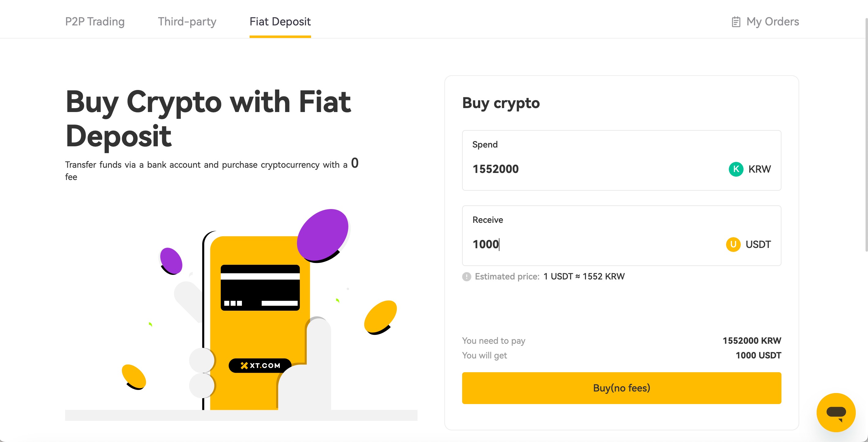Click the My Orders clipboard icon
The image size is (868, 442).
coord(736,22)
